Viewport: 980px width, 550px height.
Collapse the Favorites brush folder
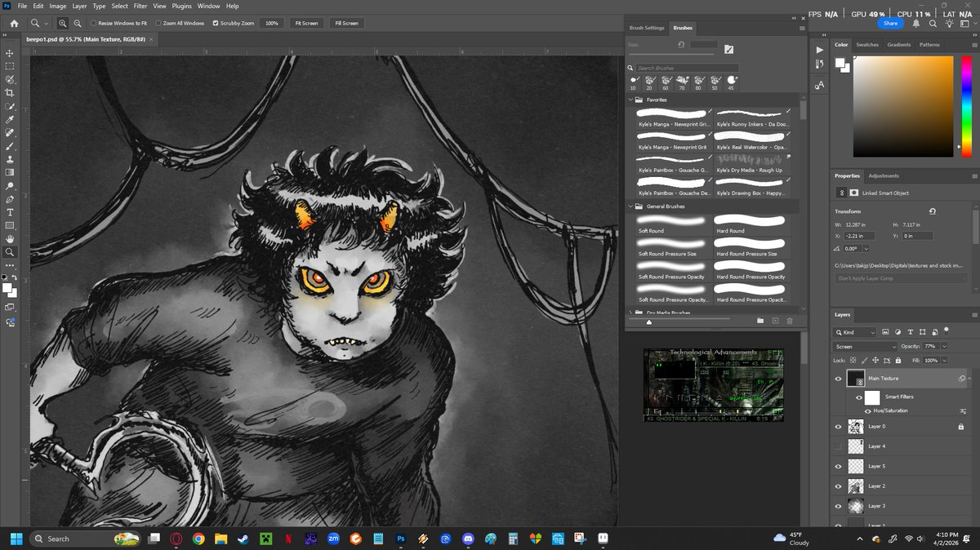pos(630,100)
